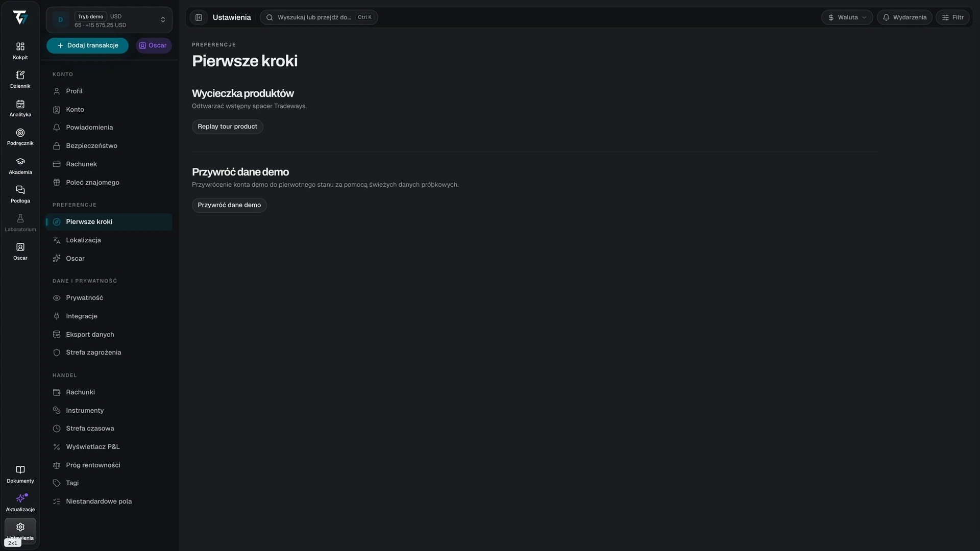Click Dodaj transakcje button

tap(87, 45)
